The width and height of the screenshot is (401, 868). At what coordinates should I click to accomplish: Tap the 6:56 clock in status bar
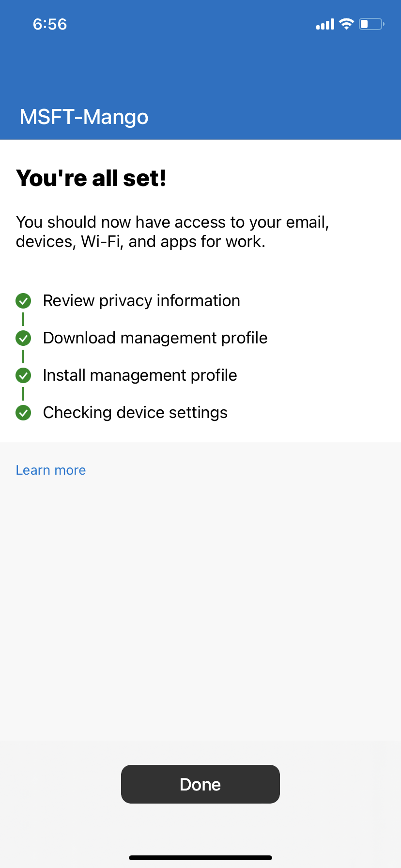50,24
